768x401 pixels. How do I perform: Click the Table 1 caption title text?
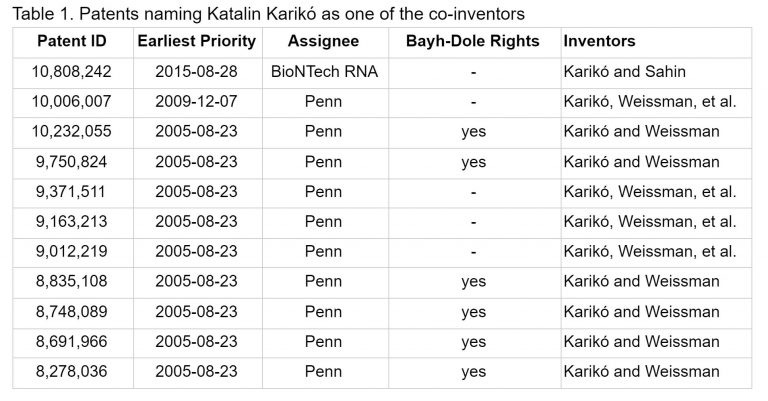(268, 14)
